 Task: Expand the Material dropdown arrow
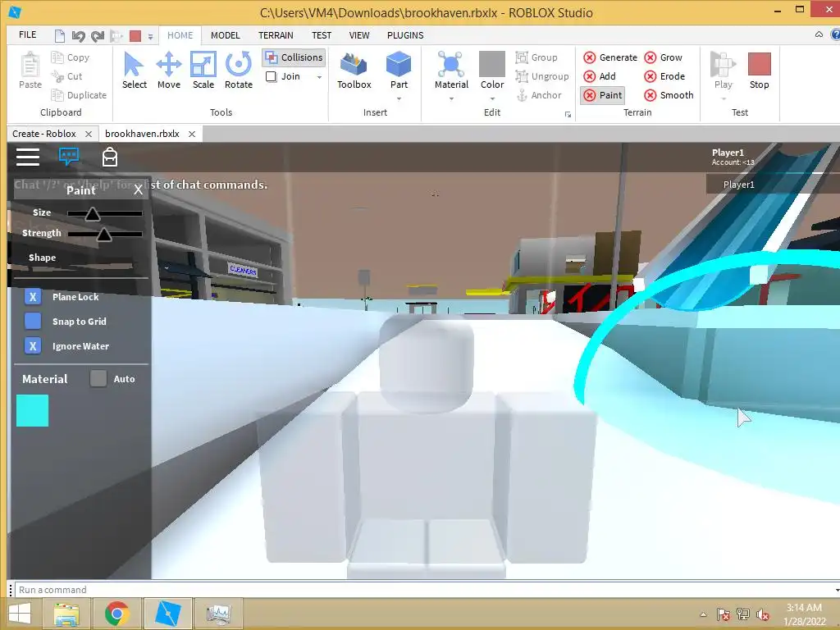451,99
